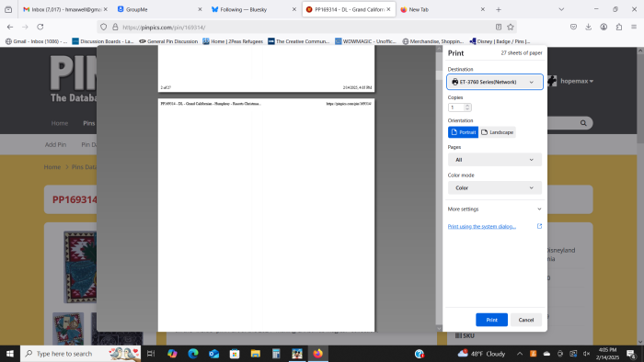Click the taskbar search box
The image size is (644, 362).
81,354
